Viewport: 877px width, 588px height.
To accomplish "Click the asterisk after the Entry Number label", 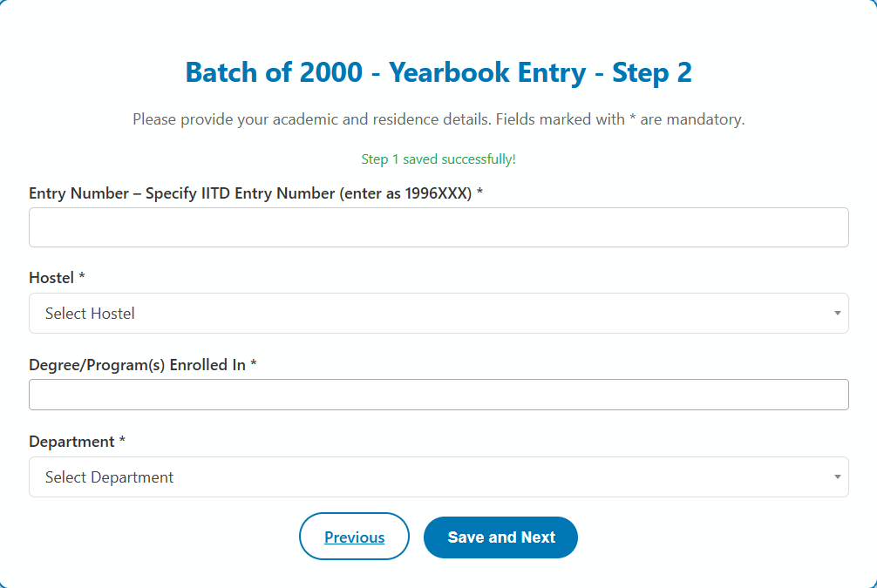I will pyautogui.click(x=479, y=193).
